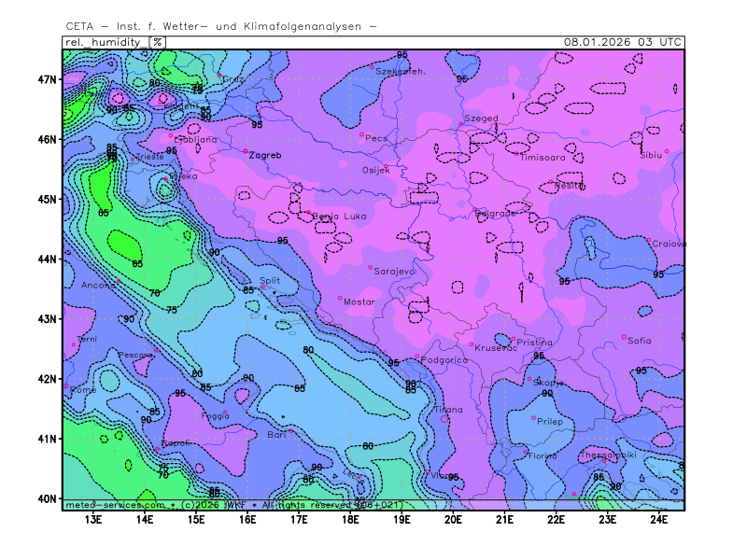Screen dimensions: 747x560
Task: Click the rel. humidity label
Action: pos(105,42)
